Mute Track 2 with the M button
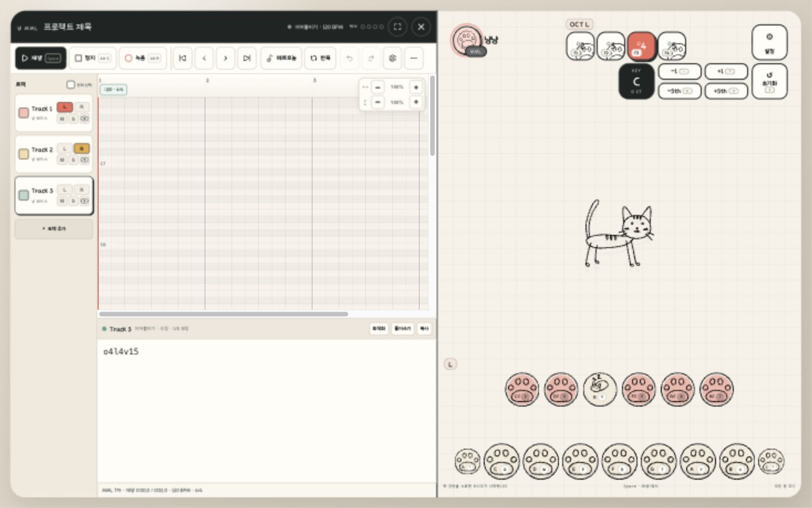This screenshot has height=508, width=812. 62,160
